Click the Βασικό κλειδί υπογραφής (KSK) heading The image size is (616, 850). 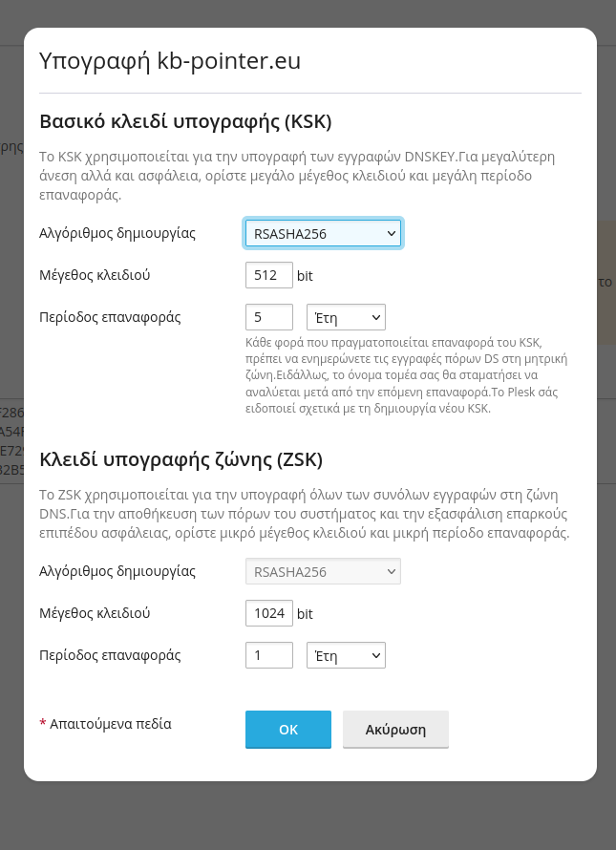[x=185, y=121]
